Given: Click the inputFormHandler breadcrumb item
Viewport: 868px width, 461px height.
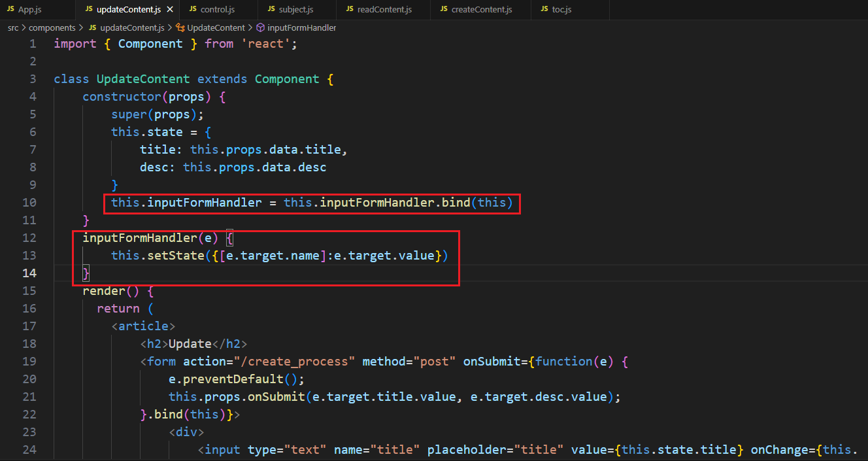Looking at the screenshot, I should [301, 28].
